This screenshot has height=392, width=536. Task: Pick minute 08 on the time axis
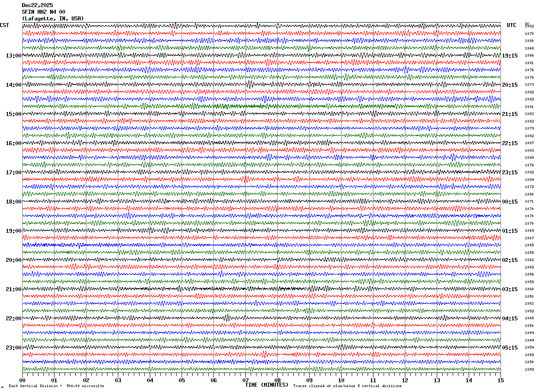[277, 380]
